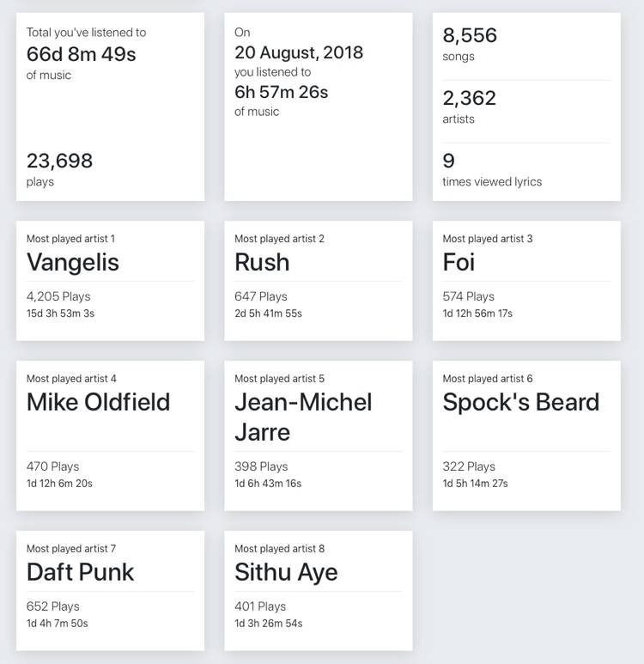Click the Spock's Beard artist heading
This screenshot has width=644, height=664.
coord(521,402)
